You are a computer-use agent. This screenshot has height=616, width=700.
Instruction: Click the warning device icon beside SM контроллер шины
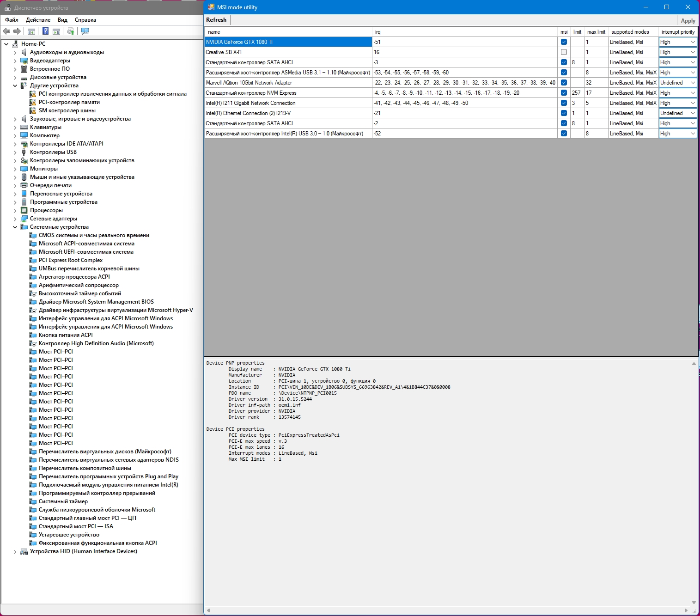pyautogui.click(x=33, y=110)
